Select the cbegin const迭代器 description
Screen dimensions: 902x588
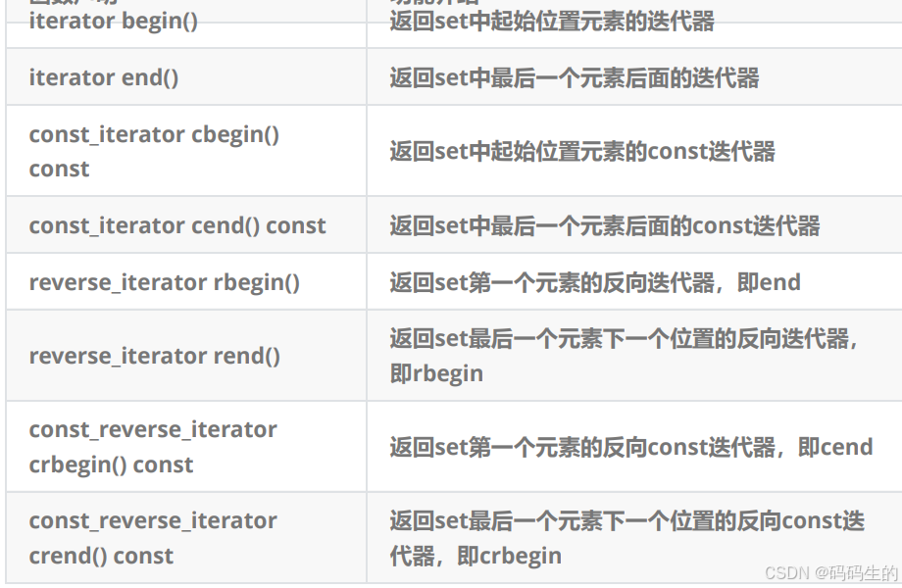(x=582, y=151)
